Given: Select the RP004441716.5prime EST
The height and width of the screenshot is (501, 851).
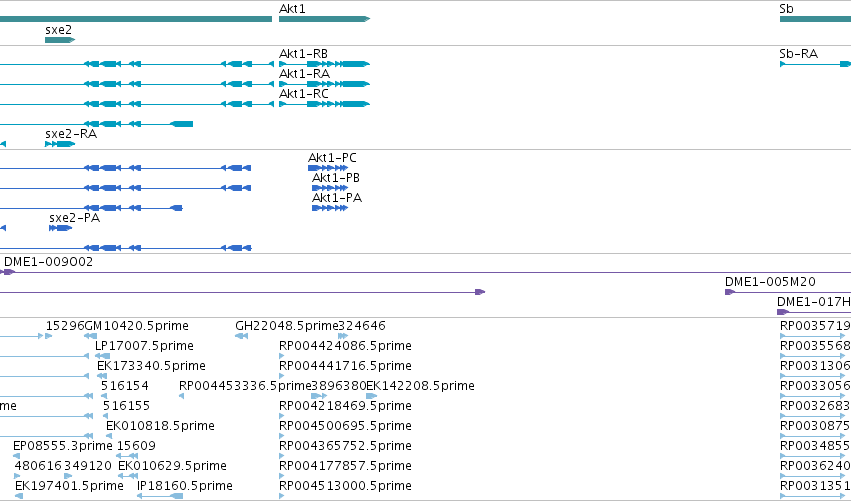Looking at the screenshot, I should 282,376.
